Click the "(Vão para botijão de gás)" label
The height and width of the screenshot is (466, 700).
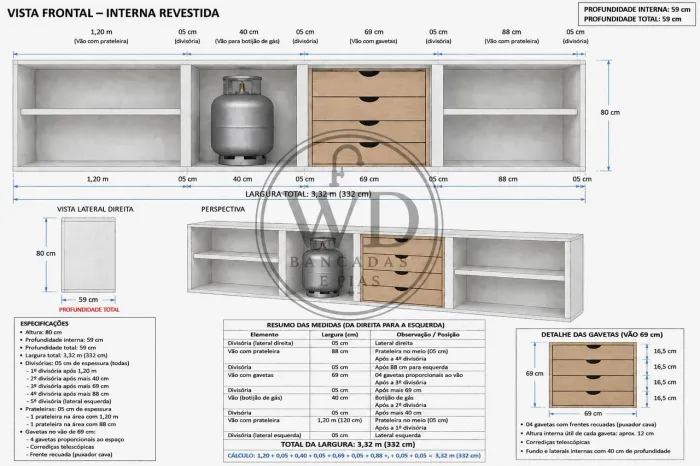tap(247, 41)
